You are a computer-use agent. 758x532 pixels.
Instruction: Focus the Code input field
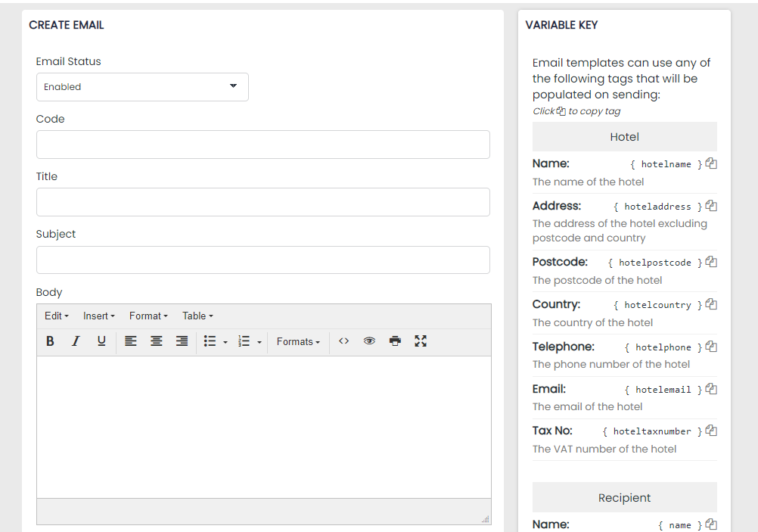point(263,145)
